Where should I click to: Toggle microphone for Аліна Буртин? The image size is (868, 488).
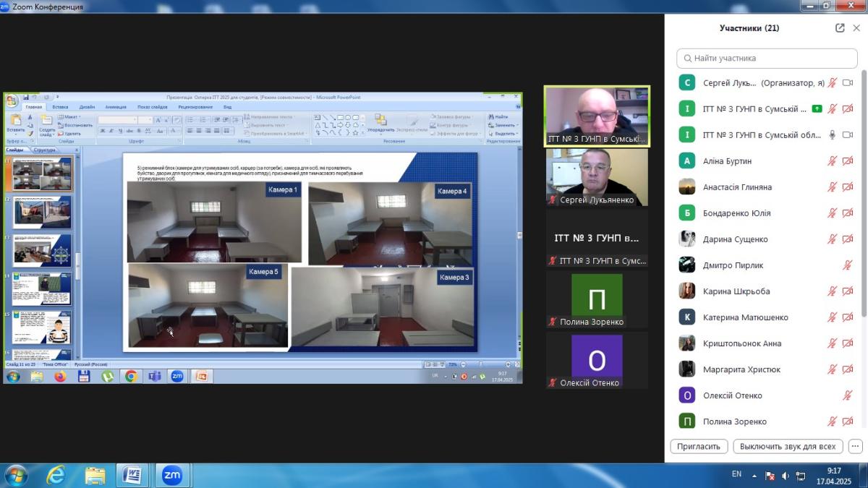[833, 161]
